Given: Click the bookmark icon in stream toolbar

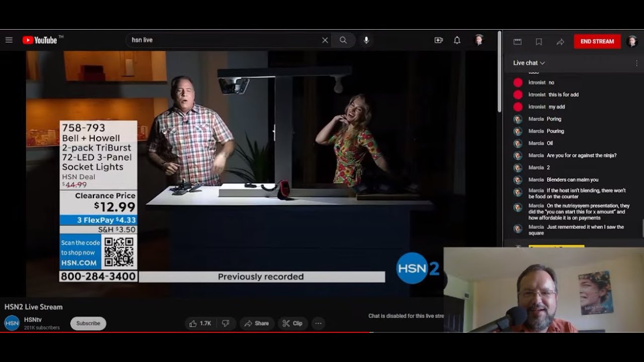Looking at the screenshot, I should [x=539, y=42].
